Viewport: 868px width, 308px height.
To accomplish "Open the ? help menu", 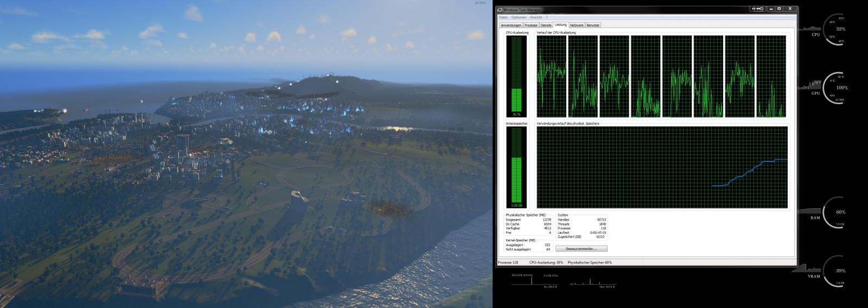I will click(x=546, y=17).
